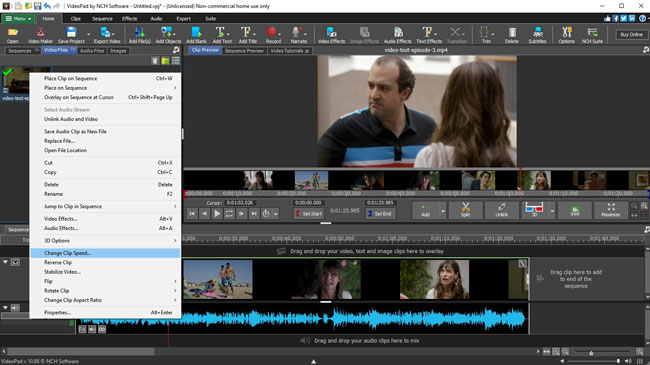Click the Set Start button
This screenshot has width=650, height=365.
tap(308, 214)
